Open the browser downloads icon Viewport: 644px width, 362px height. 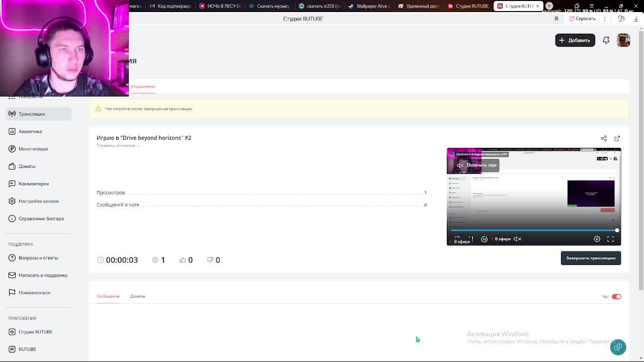(x=636, y=19)
